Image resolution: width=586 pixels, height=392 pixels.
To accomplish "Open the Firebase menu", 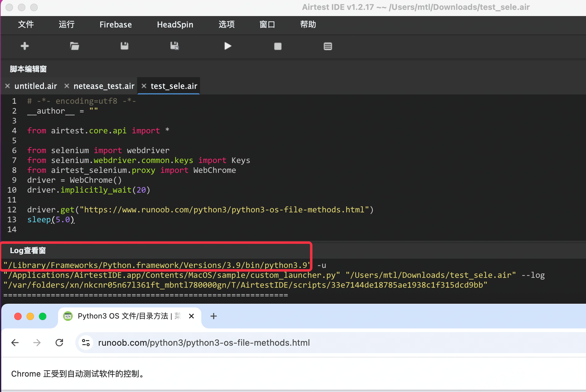I will pos(115,25).
